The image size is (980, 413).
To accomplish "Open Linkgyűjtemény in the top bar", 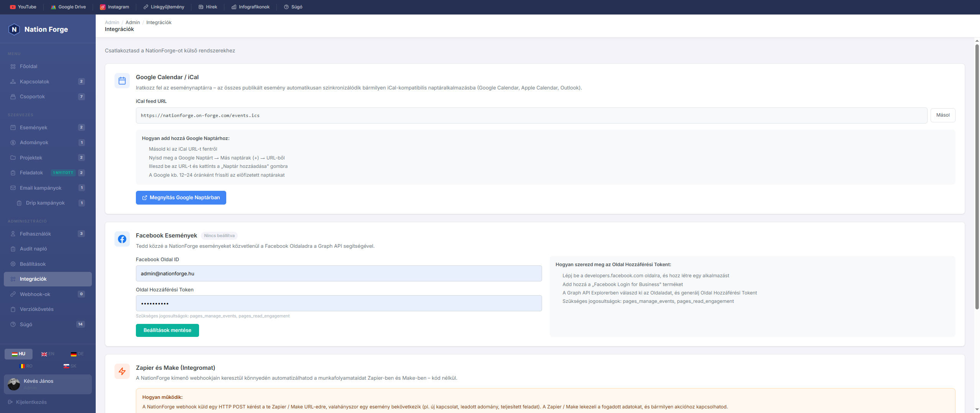I will (x=163, y=7).
